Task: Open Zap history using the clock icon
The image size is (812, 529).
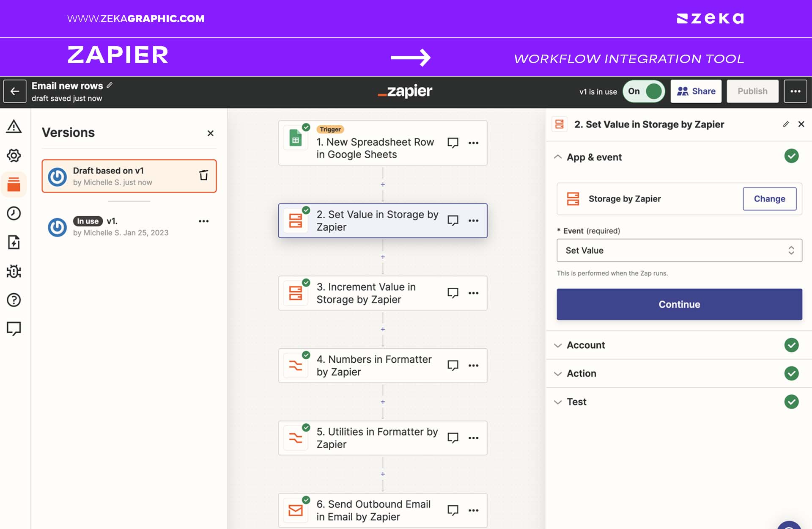Action: click(14, 214)
